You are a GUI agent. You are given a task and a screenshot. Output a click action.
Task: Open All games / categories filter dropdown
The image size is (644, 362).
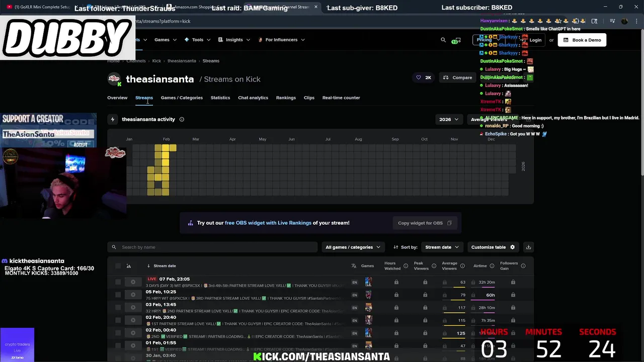click(x=353, y=247)
